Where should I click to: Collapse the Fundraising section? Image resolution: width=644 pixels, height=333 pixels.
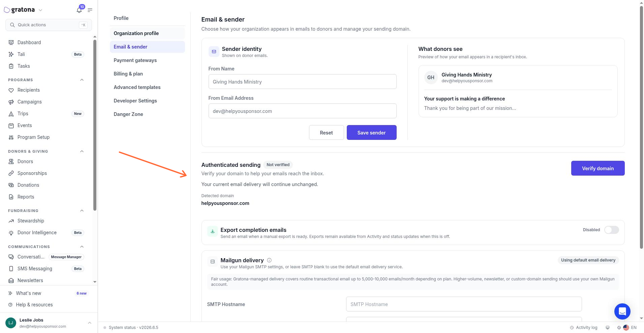[x=82, y=211]
